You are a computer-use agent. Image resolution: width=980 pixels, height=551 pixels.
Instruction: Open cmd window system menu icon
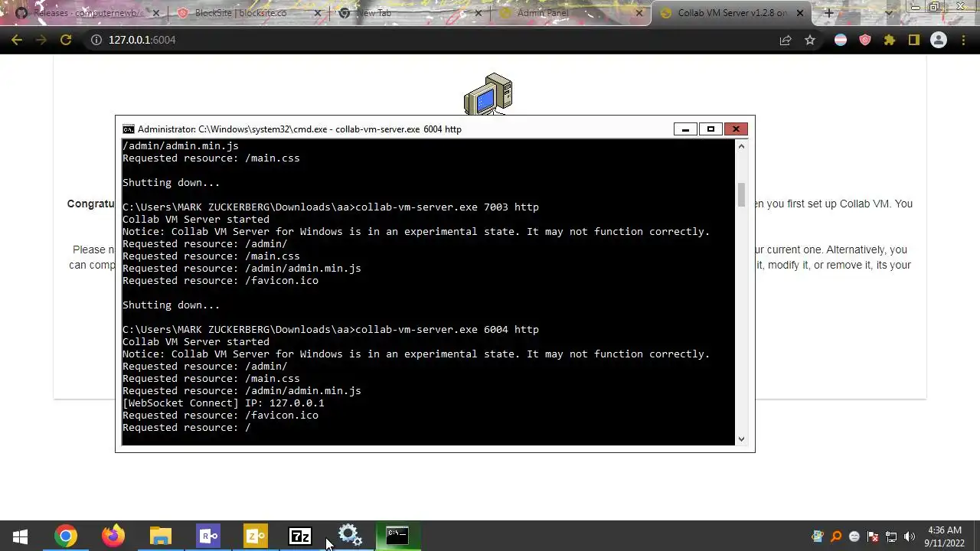click(129, 129)
